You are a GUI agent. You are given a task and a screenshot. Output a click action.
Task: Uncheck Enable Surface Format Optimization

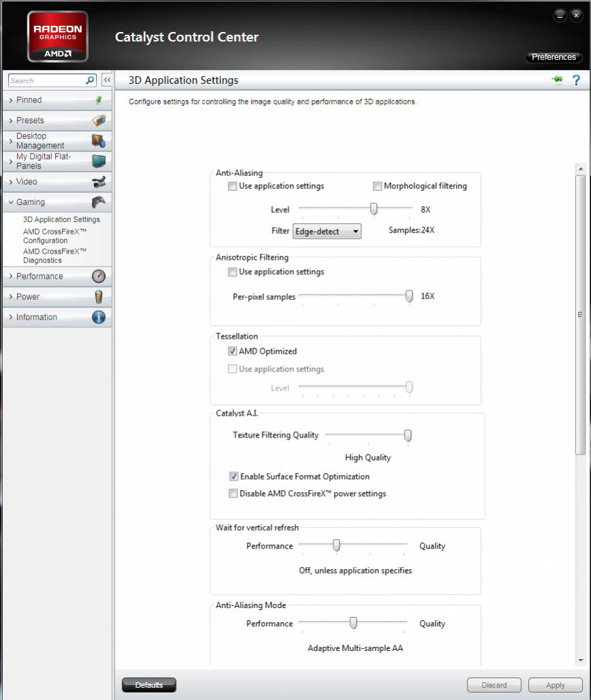point(233,476)
